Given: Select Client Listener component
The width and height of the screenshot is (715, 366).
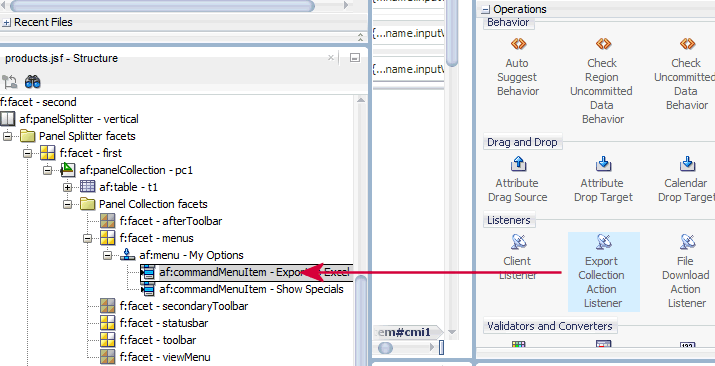Looking at the screenshot, I should (x=518, y=258).
